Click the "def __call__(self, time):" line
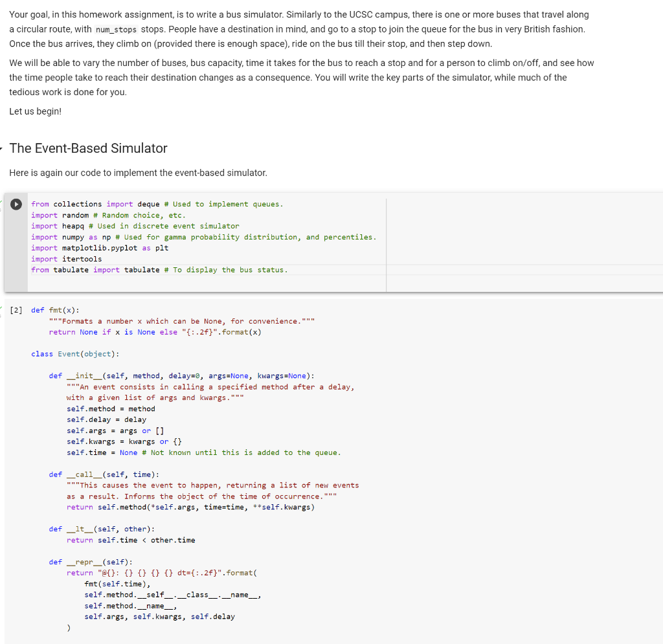The height and width of the screenshot is (644, 663). [104, 474]
